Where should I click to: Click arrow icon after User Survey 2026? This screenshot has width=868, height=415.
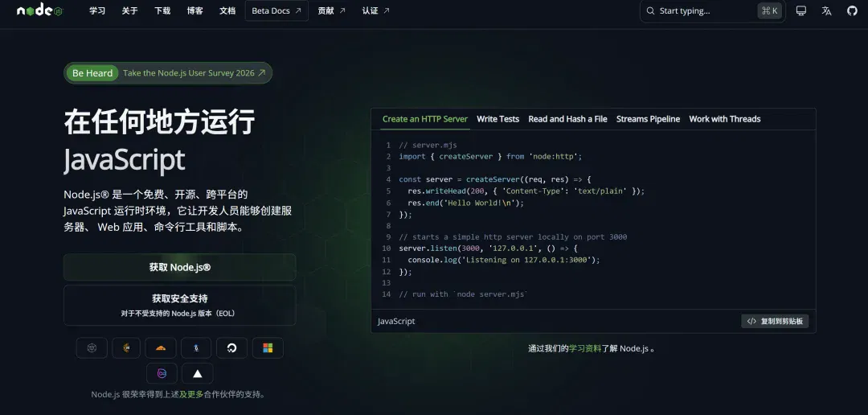(262, 73)
